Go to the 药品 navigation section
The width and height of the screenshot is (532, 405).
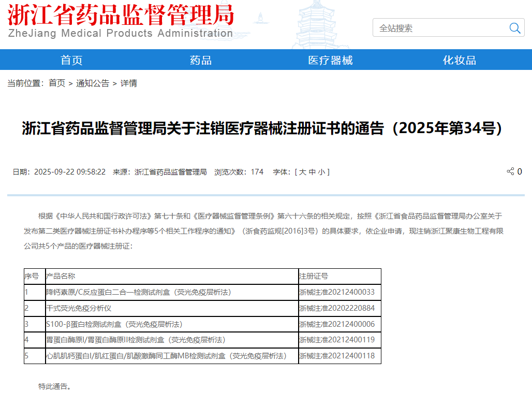coord(201,60)
